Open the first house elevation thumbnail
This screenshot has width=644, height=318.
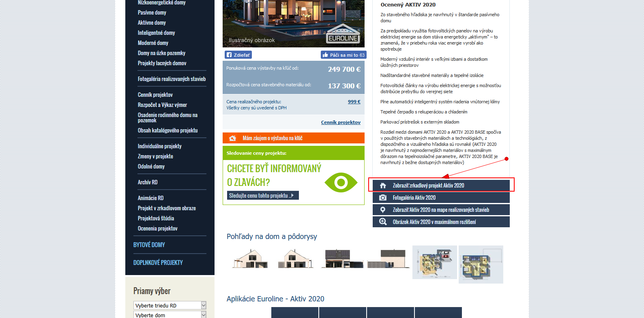[x=251, y=259]
